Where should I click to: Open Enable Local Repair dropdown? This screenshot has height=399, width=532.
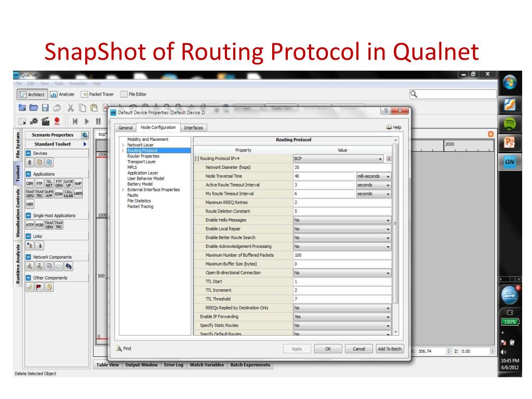coord(342,229)
